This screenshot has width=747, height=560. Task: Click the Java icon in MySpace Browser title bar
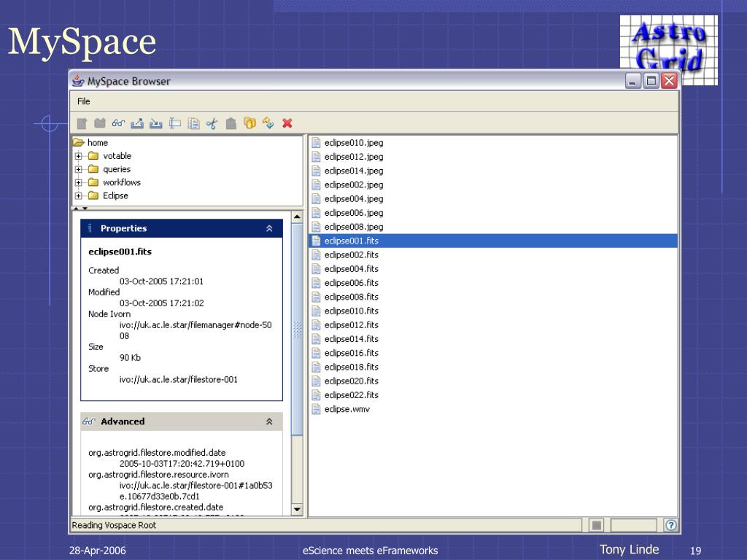77,81
